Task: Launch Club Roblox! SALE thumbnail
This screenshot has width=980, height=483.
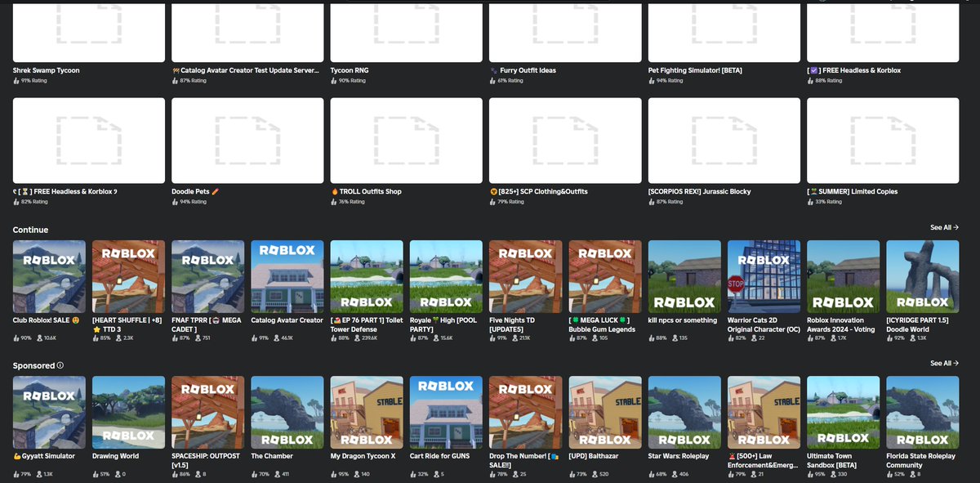Action: [x=49, y=276]
